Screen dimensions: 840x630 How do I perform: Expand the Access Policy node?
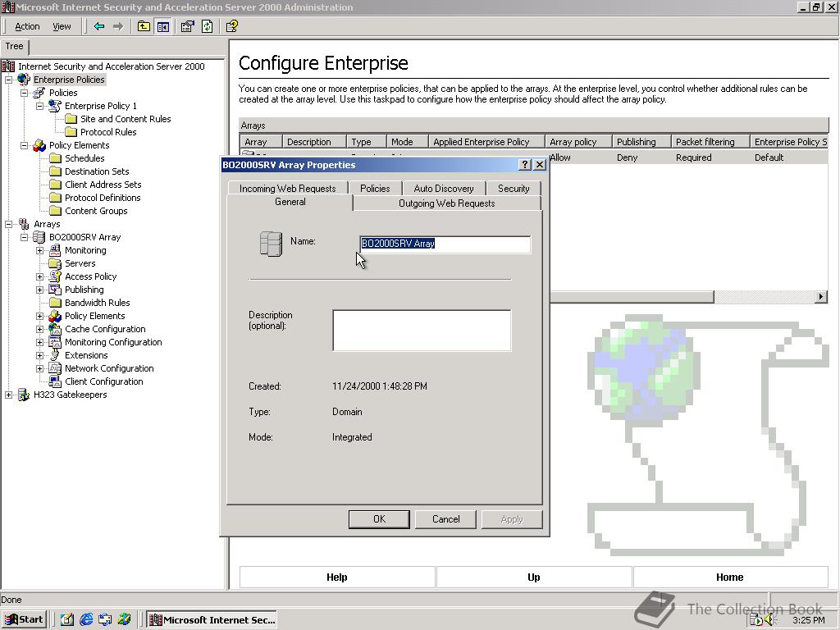tap(39, 277)
